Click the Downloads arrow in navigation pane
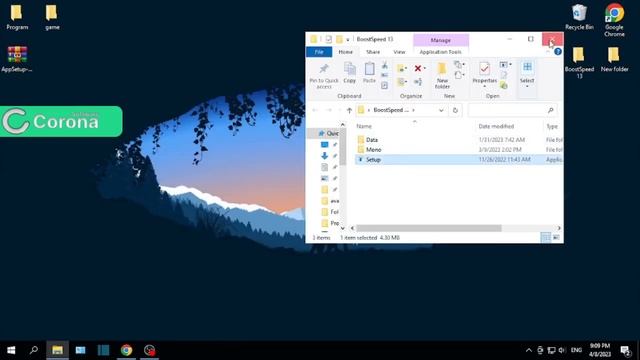The image size is (640, 360). (324, 156)
